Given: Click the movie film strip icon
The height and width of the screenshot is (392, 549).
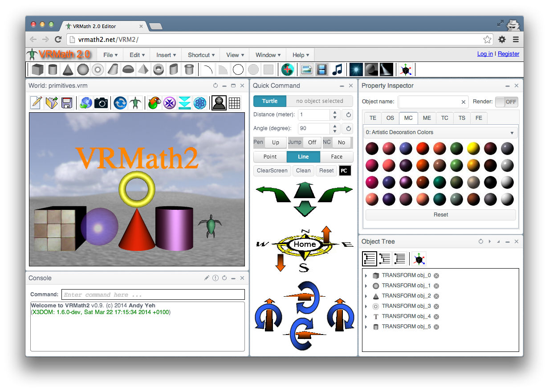Looking at the screenshot, I should pyautogui.click(x=322, y=69).
